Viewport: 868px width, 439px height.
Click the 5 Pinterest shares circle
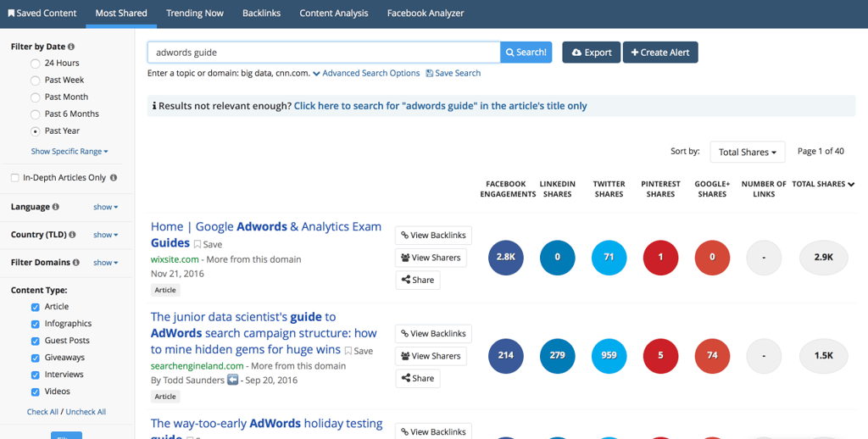click(660, 356)
